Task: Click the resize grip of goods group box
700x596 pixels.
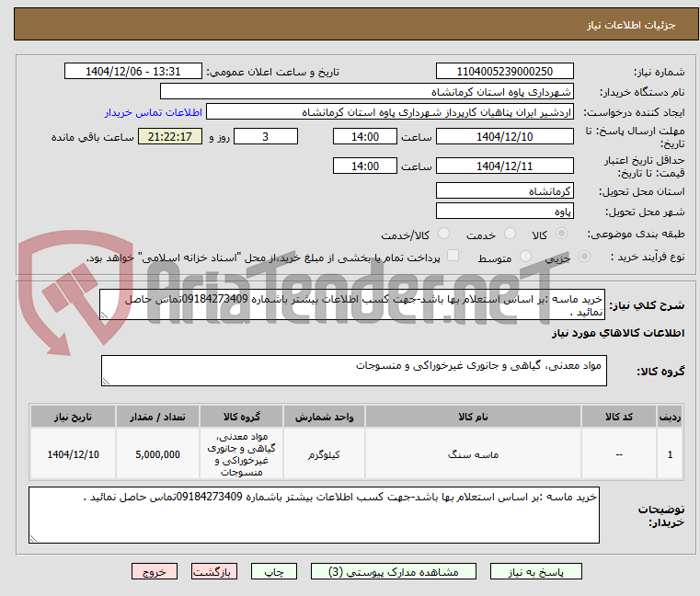Action: click(106, 382)
